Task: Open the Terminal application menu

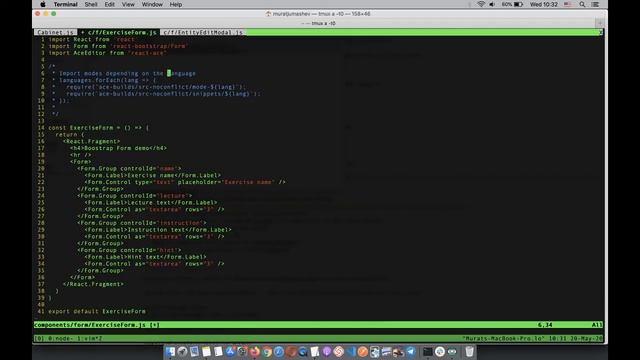Action: (65, 4)
